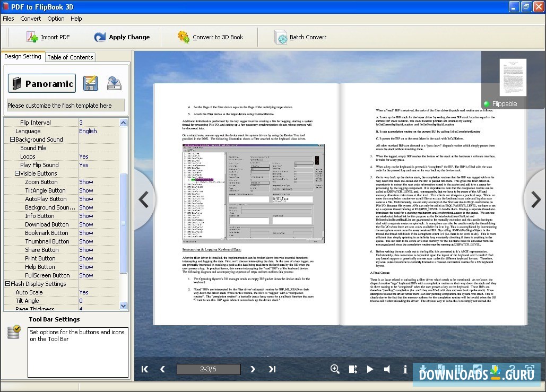This screenshot has height=392, width=546.
Task: Click the page number field showing 2-3/6
Action: pos(208,369)
